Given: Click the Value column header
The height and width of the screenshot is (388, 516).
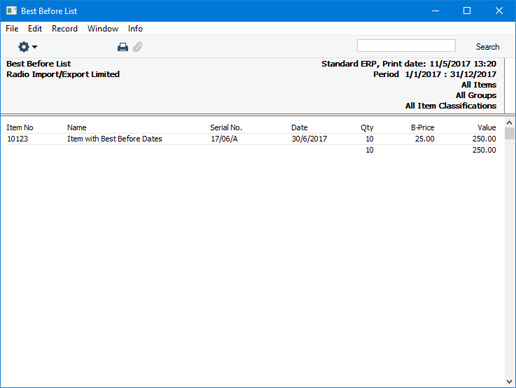Looking at the screenshot, I should tap(487, 127).
